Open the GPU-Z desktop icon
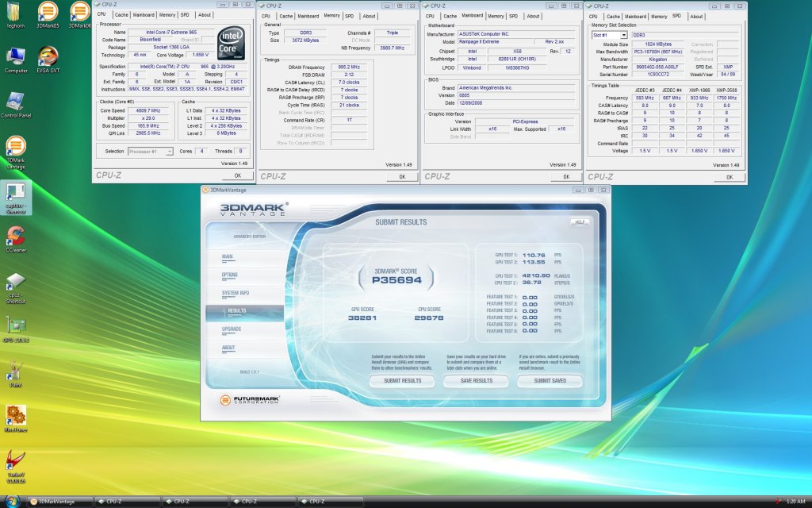This screenshot has height=508, width=812. 16,330
